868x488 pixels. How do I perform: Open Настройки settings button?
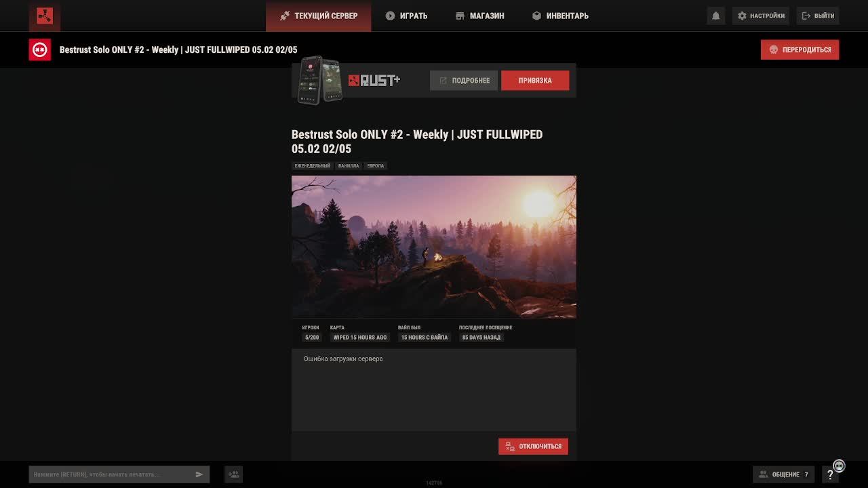tap(761, 16)
